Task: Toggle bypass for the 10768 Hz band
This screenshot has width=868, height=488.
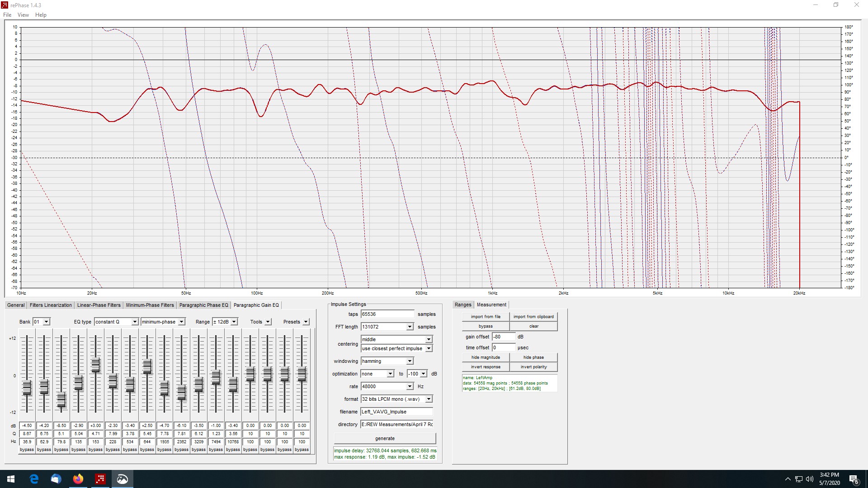Action: (233, 450)
